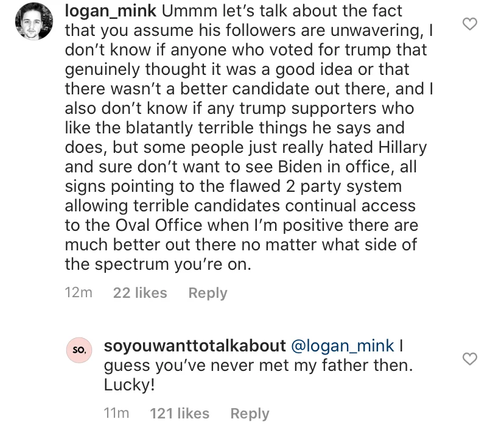Open the logan_mink username at the start of the comment
Image resolution: width=504 pixels, height=430 pixels.
coord(111,11)
